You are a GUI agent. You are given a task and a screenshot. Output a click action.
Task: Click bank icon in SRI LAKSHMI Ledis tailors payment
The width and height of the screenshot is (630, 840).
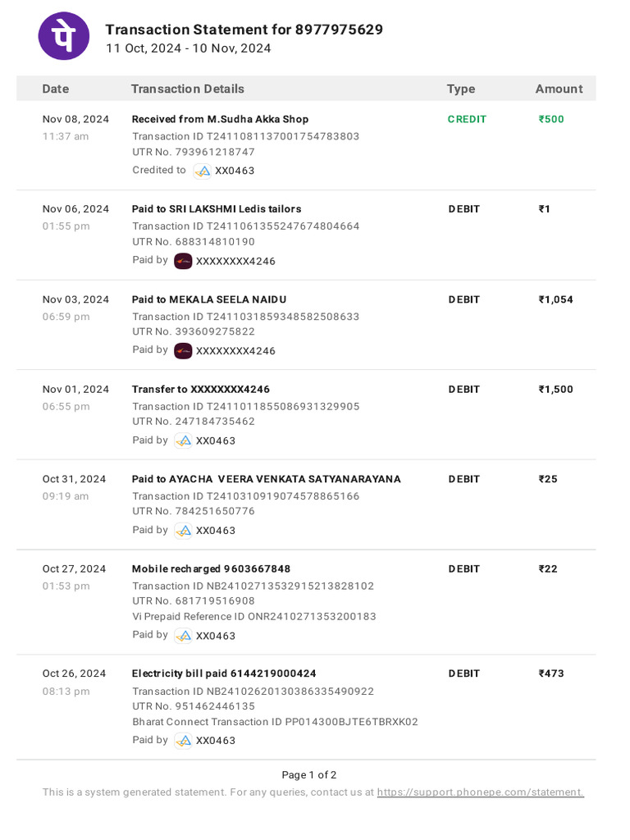pyautogui.click(x=183, y=261)
